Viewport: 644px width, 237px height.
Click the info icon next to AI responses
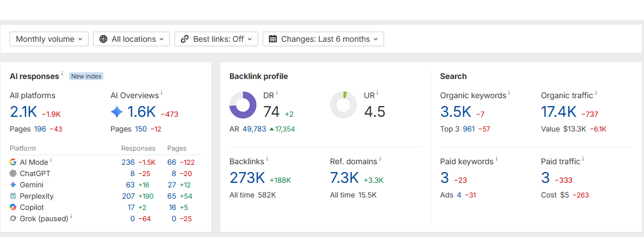pyautogui.click(x=62, y=74)
